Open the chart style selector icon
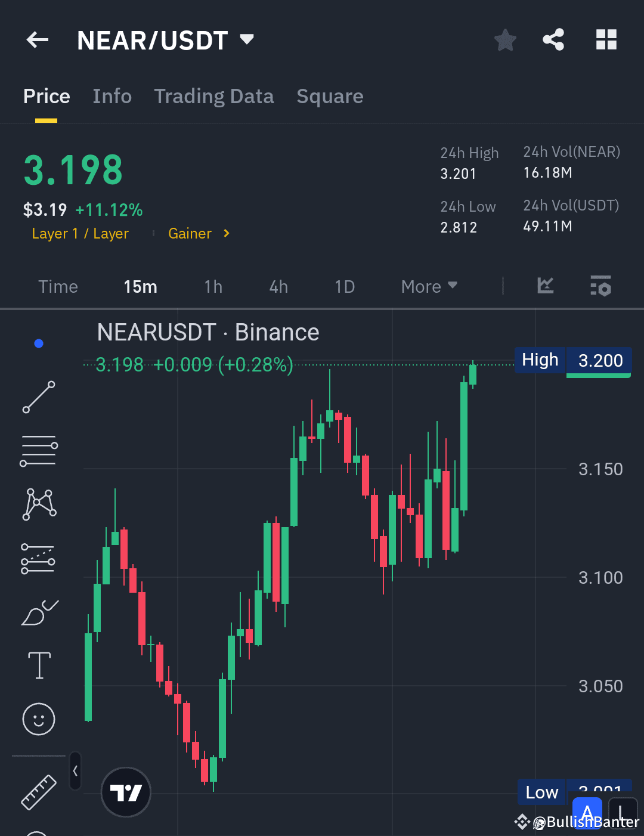644x836 pixels. click(544, 286)
